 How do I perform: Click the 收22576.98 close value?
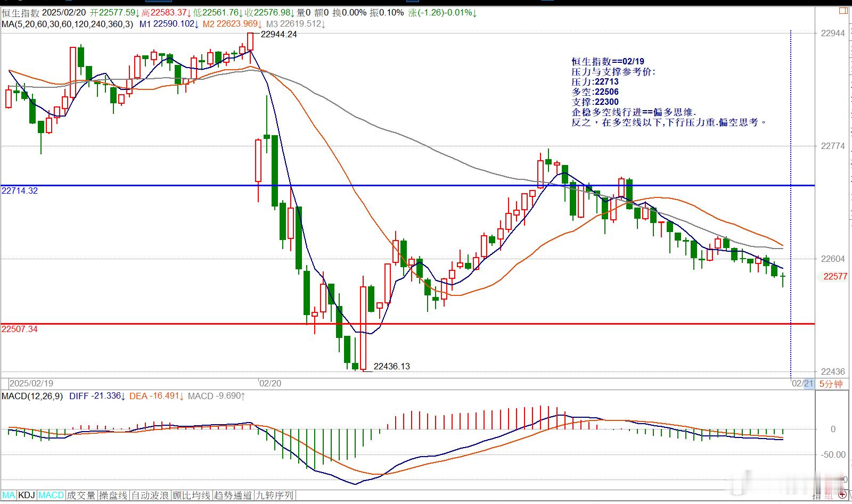pos(269,13)
